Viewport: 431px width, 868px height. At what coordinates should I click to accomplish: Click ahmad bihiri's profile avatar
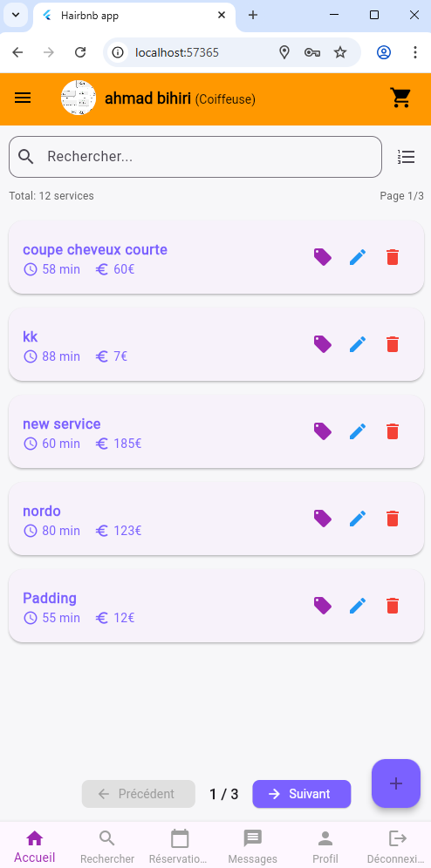(x=79, y=98)
